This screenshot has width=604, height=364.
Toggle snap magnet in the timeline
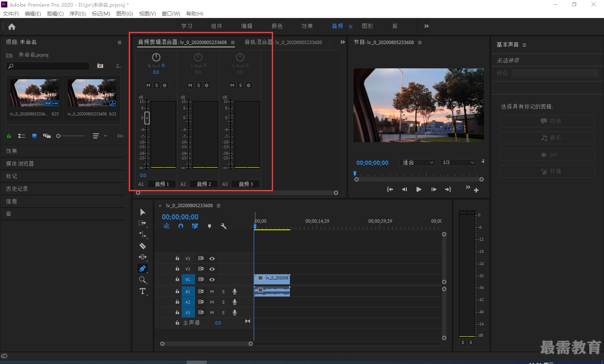click(181, 226)
